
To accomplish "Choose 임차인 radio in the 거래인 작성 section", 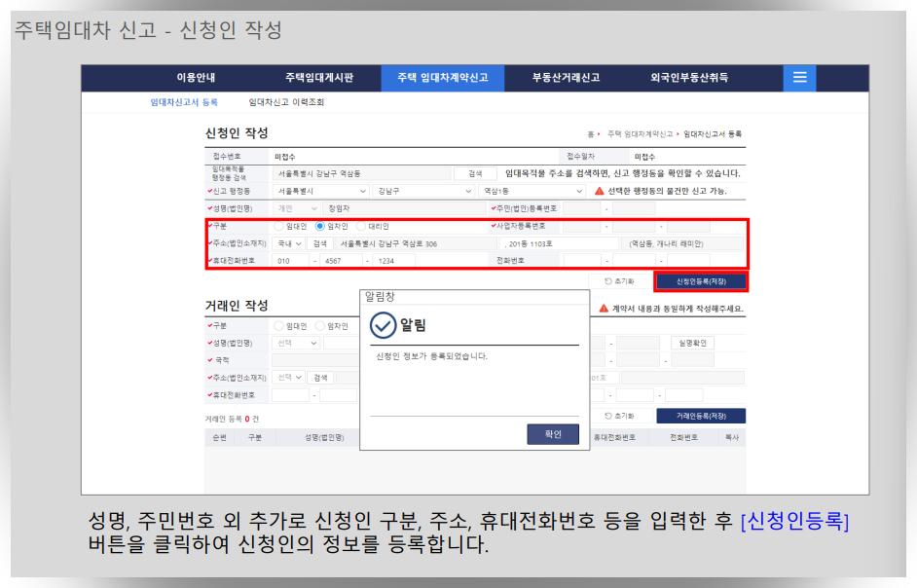I will point(320,325).
